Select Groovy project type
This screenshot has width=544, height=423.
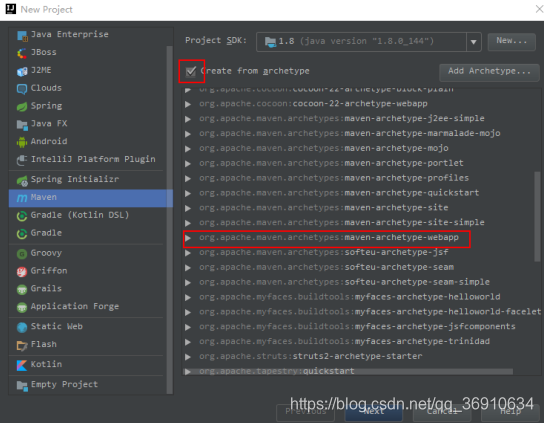(87, 253)
